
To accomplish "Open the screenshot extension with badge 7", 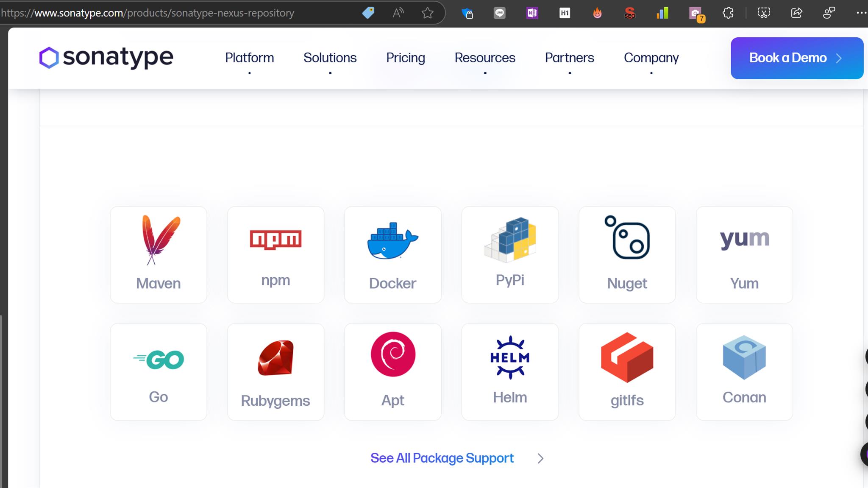I will pyautogui.click(x=695, y=13).
